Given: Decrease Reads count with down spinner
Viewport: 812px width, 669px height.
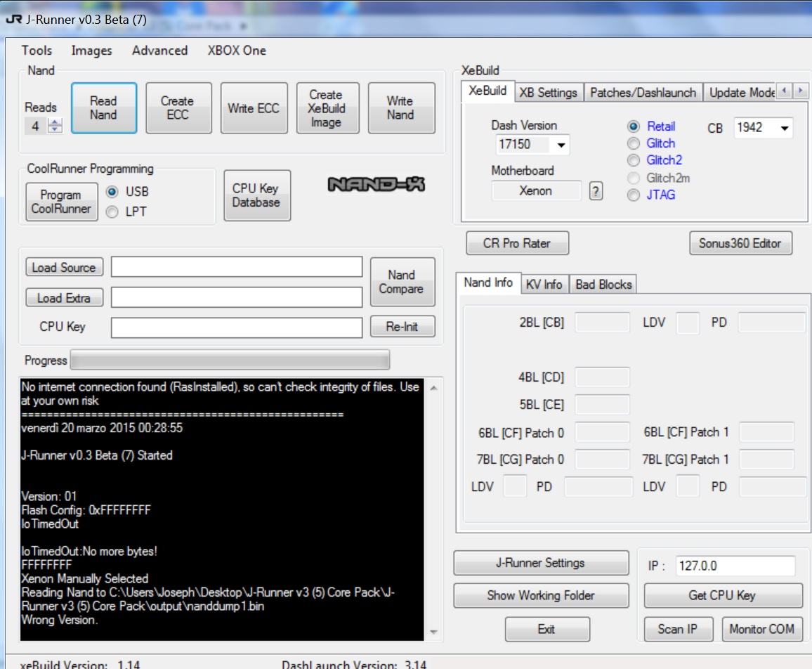Looking at the screenshot, I should coord(55,129).
